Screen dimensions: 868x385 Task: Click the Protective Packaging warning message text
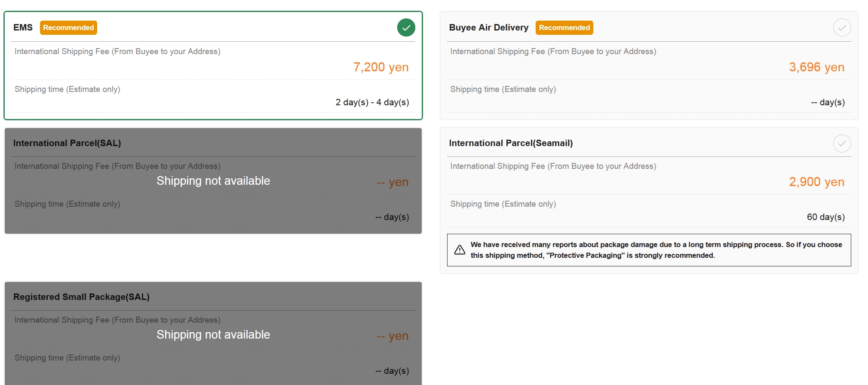click(x=656, y=250)
